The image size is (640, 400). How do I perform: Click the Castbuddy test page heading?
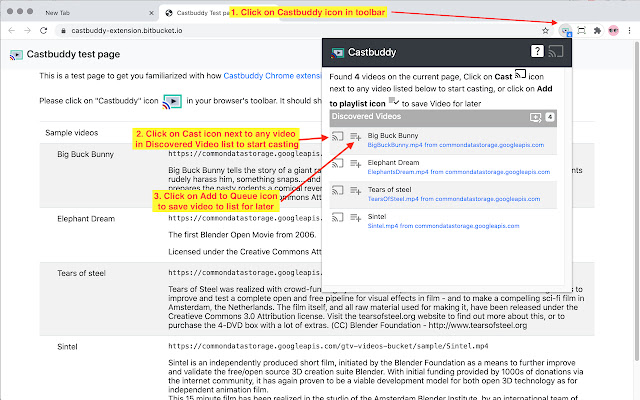(x=73, y=54)
